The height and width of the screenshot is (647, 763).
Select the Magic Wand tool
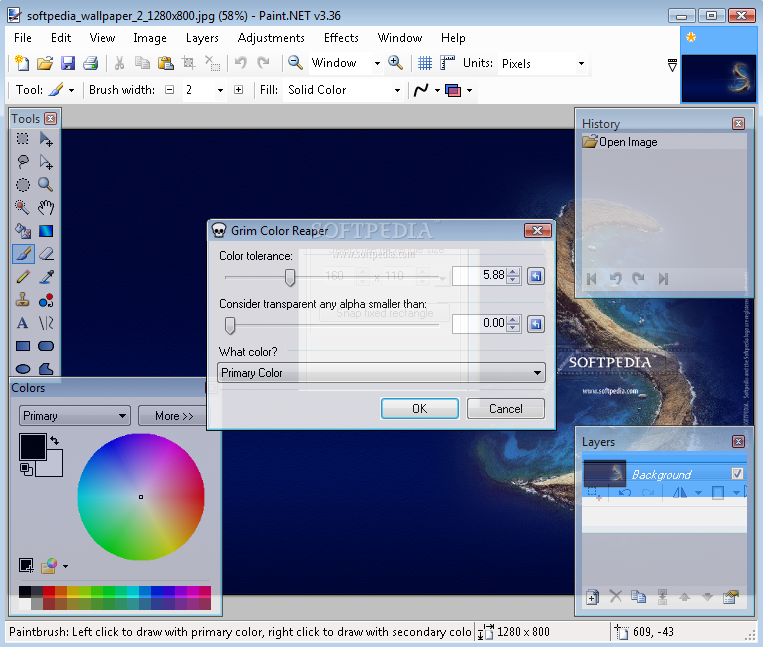22,208
